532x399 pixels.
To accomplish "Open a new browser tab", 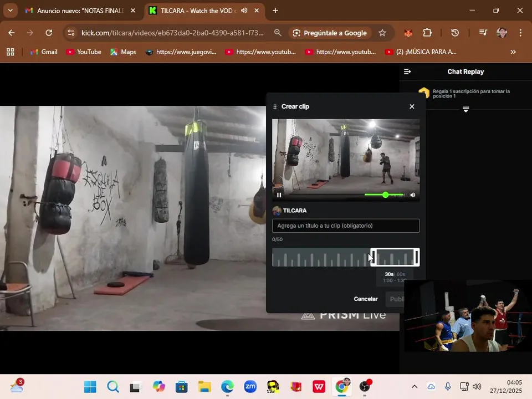I will tap(275, 11).
